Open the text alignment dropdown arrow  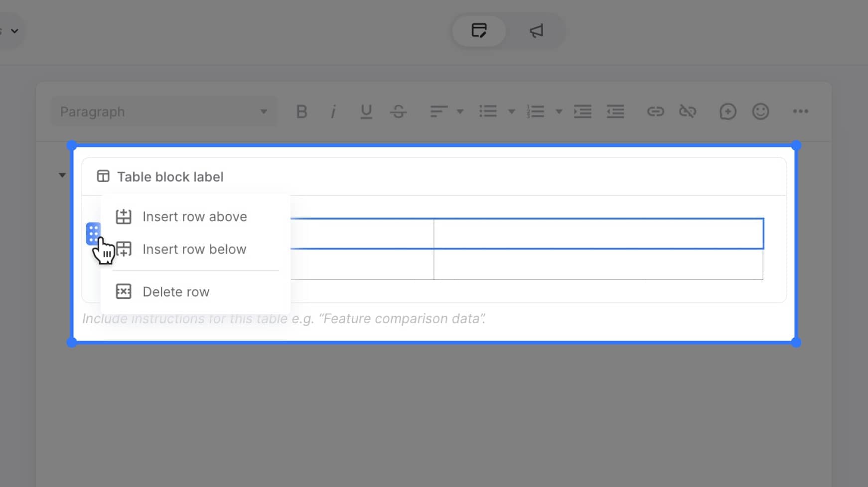[x=460, y=112]
